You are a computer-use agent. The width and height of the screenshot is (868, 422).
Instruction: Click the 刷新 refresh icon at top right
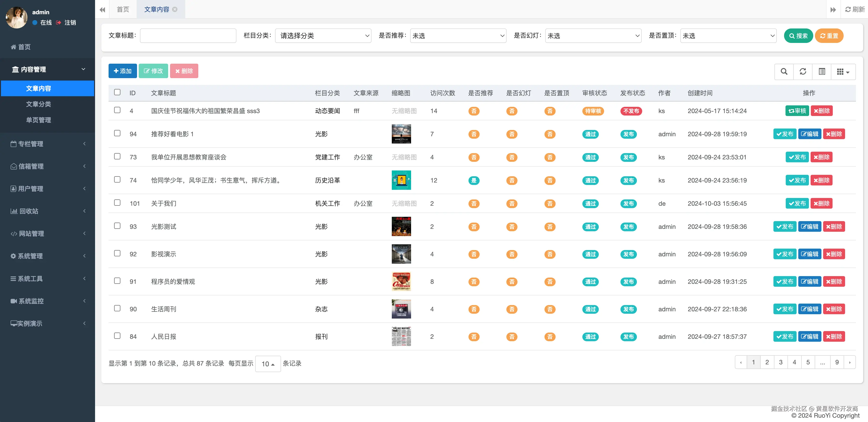pos(848,9)
